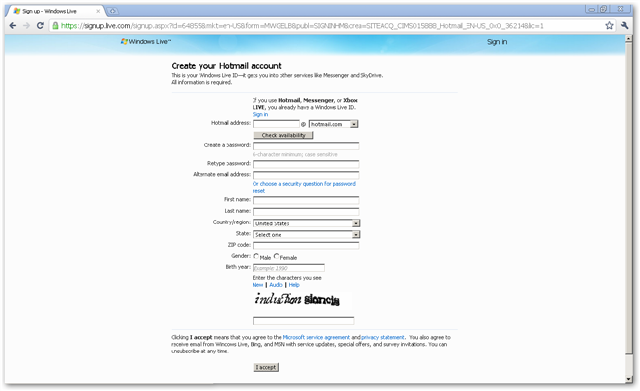Focus the Retype password field
Screen dimensions: 640x391
[306, 164]
